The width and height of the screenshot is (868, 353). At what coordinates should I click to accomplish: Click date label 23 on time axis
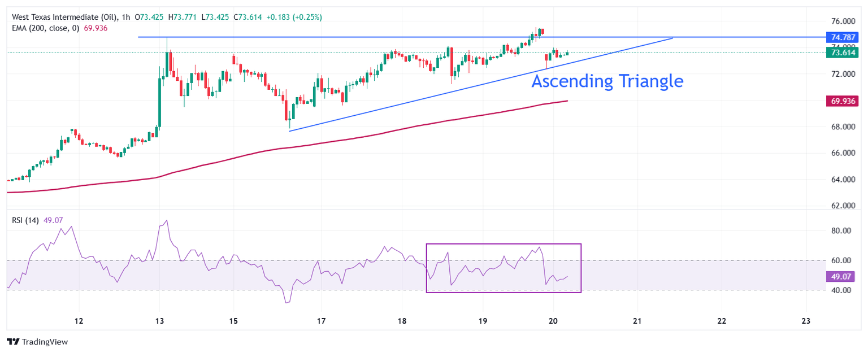806,320
